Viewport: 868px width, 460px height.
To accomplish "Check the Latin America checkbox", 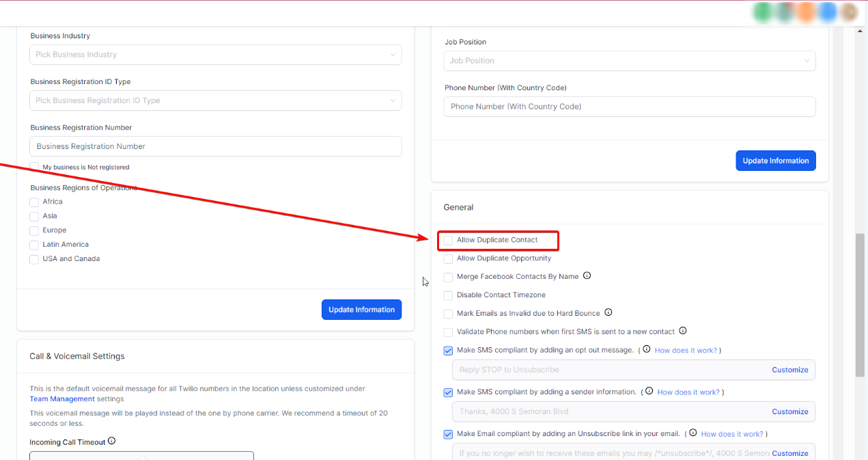I will [34, 245].
